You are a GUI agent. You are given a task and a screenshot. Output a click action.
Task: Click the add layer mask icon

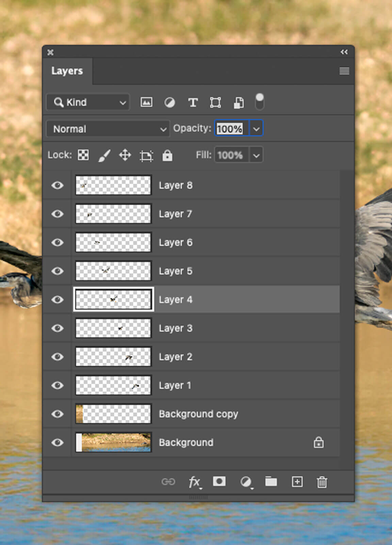click(219, 481)
